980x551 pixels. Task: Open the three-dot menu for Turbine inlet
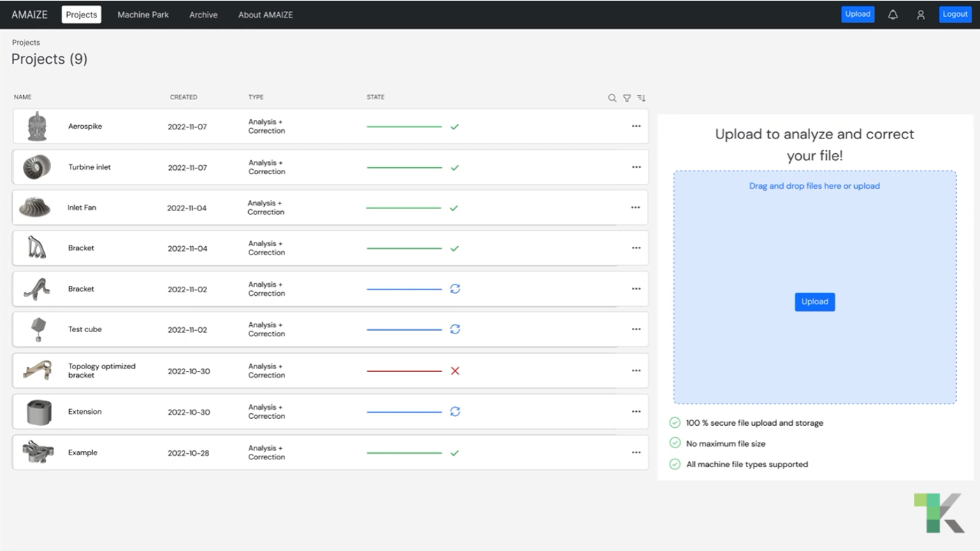[x=636, y=168]
